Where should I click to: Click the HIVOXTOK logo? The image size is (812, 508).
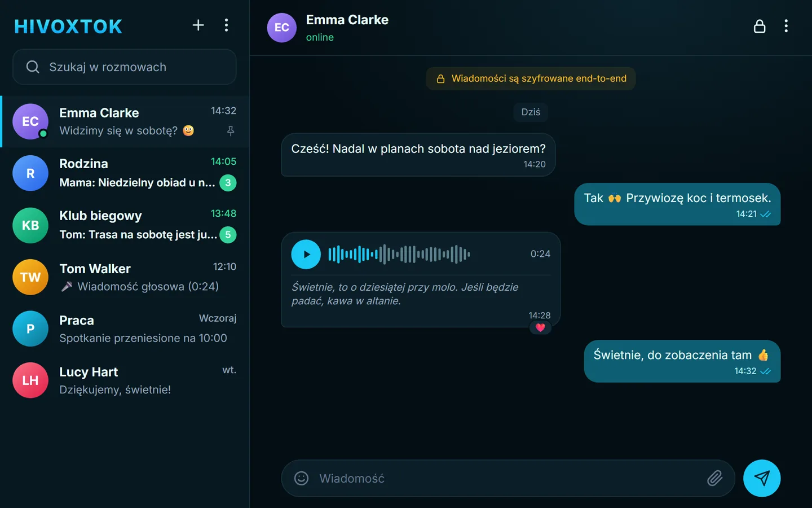pyautogui.click(x=68, y=27)
